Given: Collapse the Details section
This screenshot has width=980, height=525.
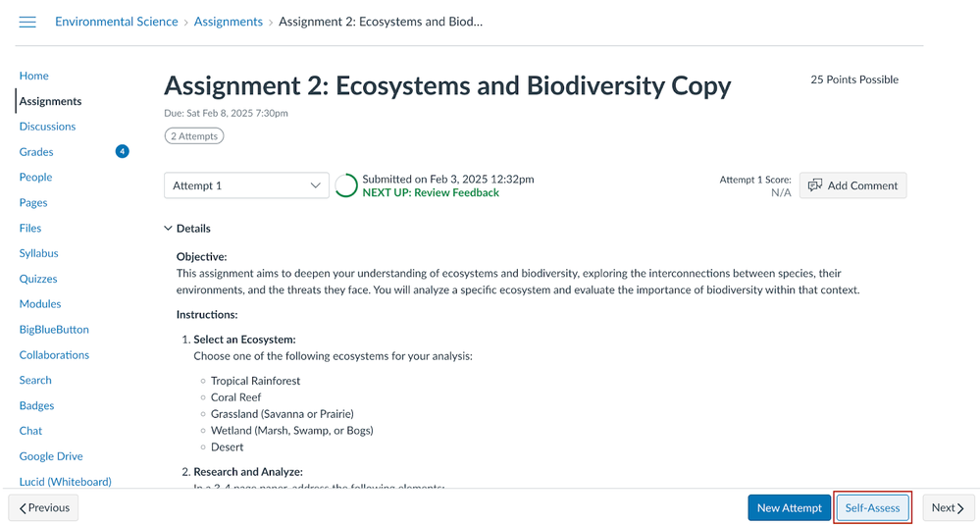Looking at the screenshot, I should point(187,229).
